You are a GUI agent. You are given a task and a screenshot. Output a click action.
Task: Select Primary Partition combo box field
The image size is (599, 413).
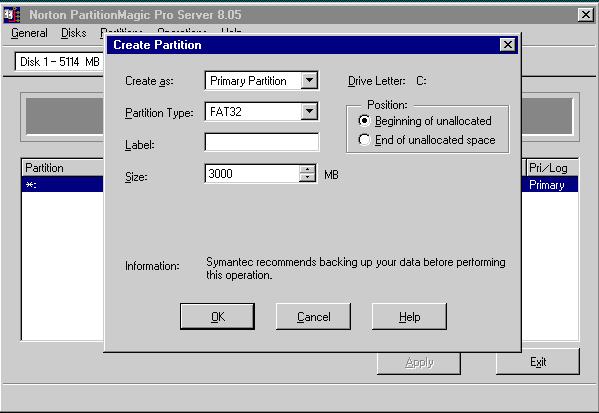pos(261,81)
